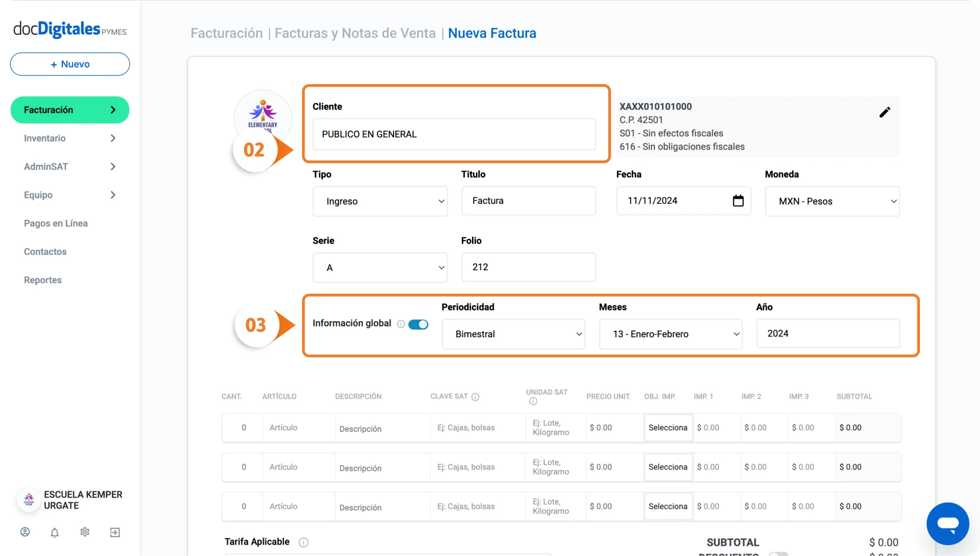This screenshot has width=980, height=556.
Task: Click the first row quantity cell
Action: pos(244,428)
